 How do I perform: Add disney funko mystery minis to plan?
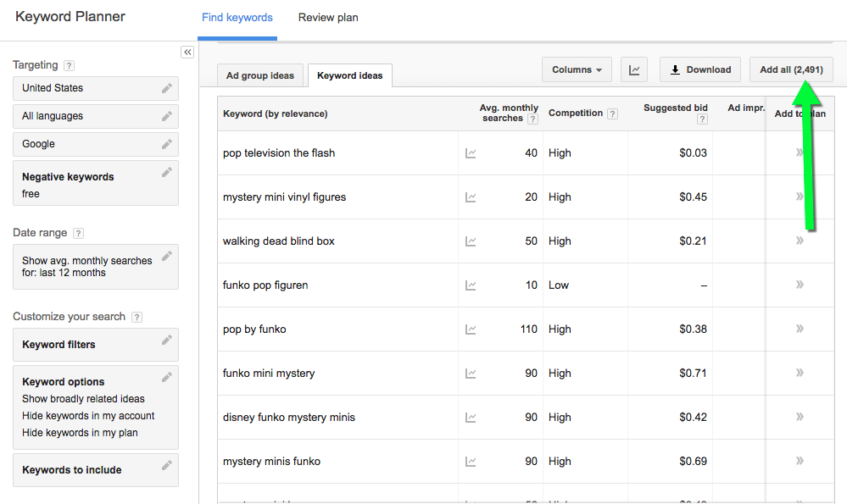(800, 417)
